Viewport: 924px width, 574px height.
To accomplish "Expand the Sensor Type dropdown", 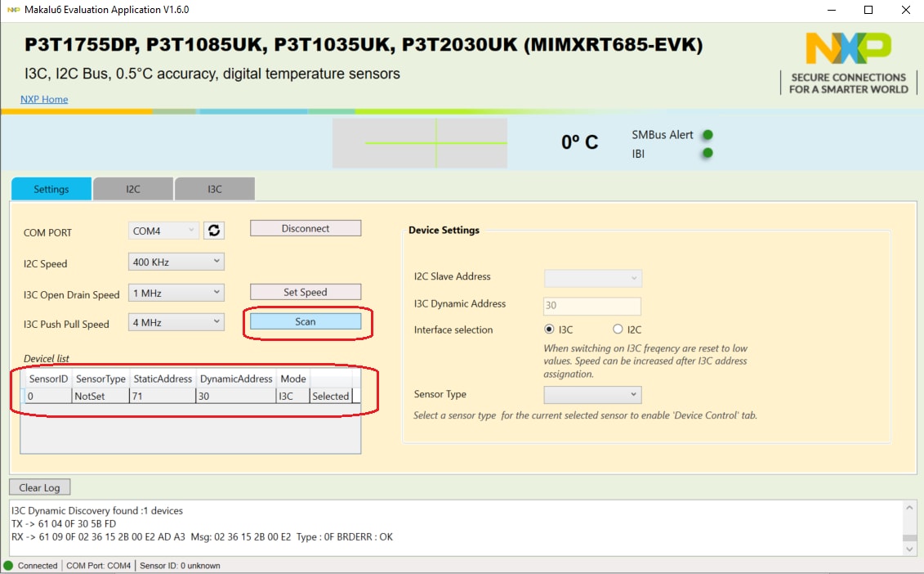I will click(592, 395).
